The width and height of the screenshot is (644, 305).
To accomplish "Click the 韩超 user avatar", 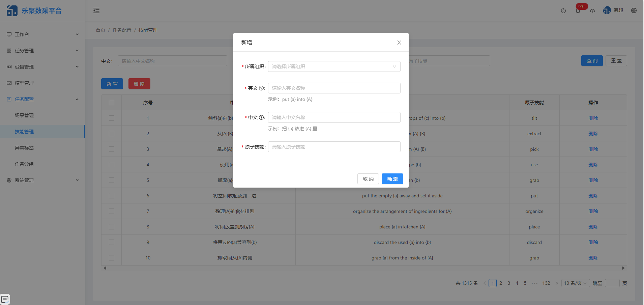I will [607, 10].
